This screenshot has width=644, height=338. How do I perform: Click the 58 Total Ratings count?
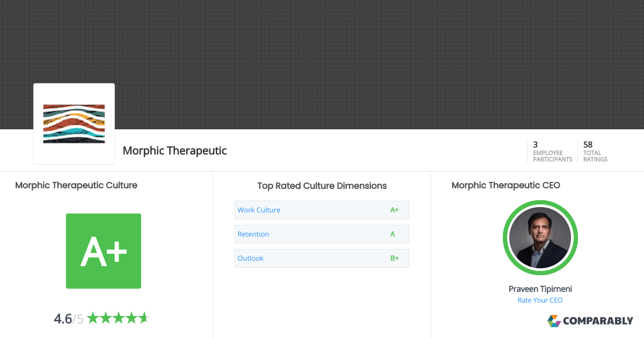(x=595, y=151)
